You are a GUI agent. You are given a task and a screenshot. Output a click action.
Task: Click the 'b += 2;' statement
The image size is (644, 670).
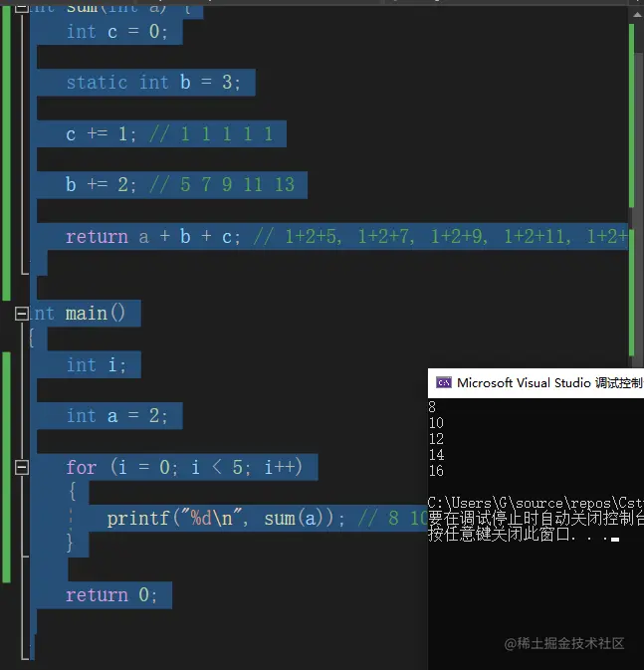pos(101,185)
